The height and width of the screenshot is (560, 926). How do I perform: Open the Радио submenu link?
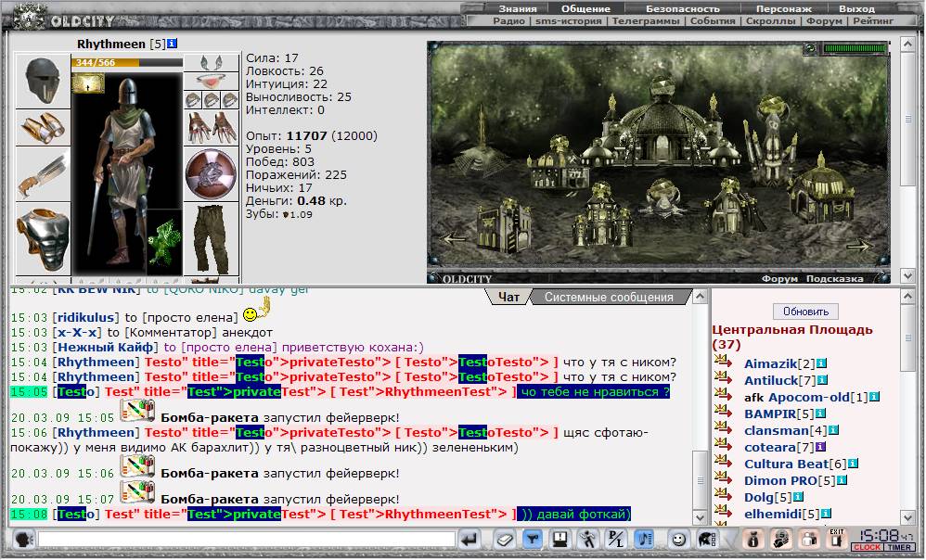click(x=508, y=20)
